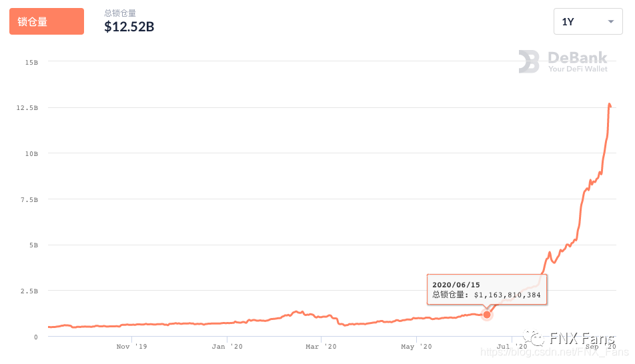Screen dimensions: 635x364
Task: Click the 2020/06/15 tooltip box
Action: [487, 289]
